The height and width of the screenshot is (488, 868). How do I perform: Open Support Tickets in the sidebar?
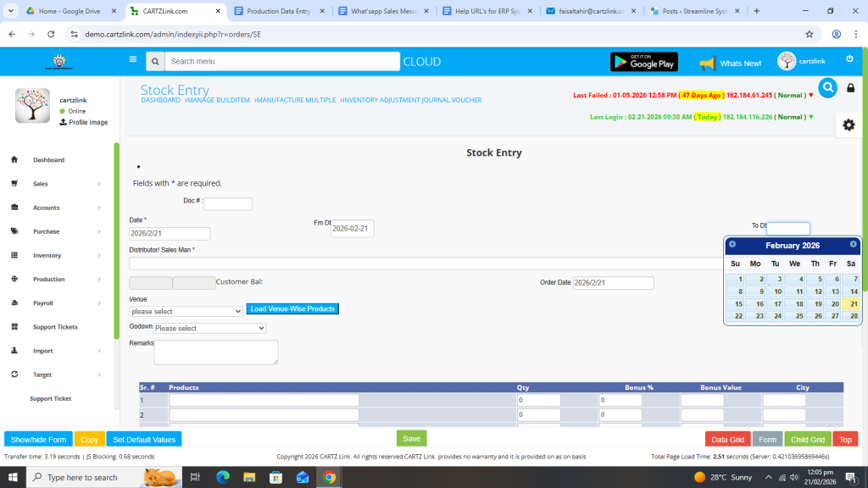[x=55, y=327]
